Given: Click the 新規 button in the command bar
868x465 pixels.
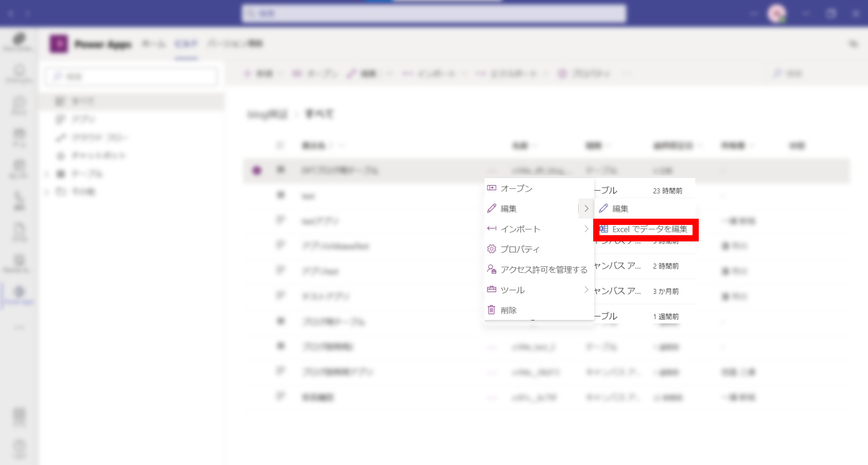Looking at the screenshot, I should tap(260, 73).
